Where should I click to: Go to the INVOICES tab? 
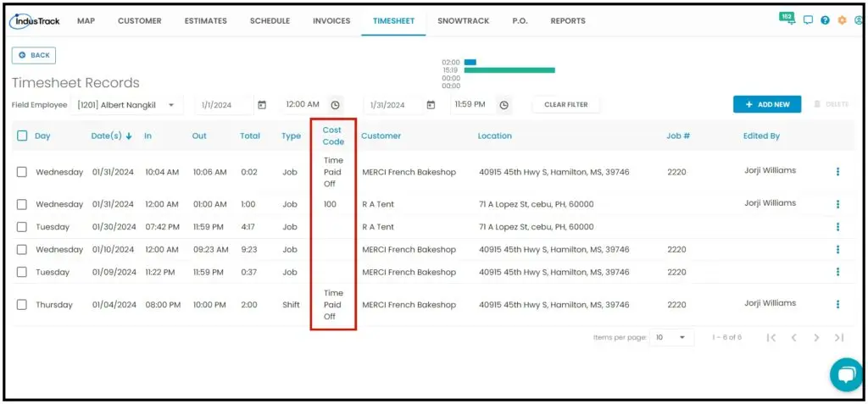(x=331, y=21)
